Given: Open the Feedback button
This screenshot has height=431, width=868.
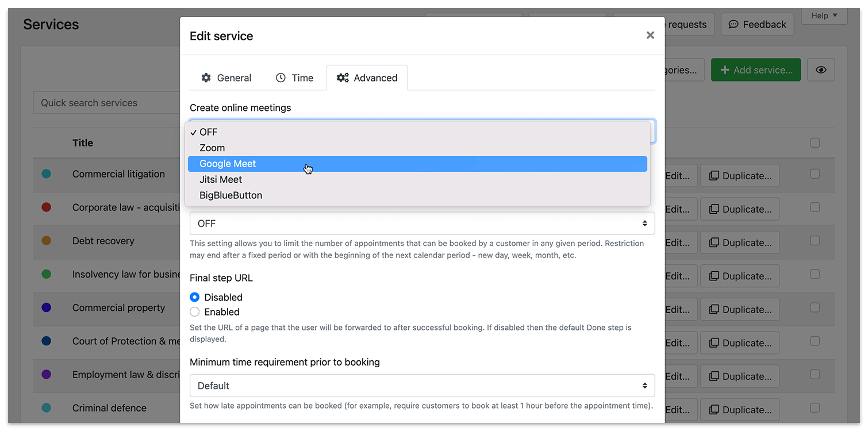Looking at the screenshot, I should click(x=757, y=24).
